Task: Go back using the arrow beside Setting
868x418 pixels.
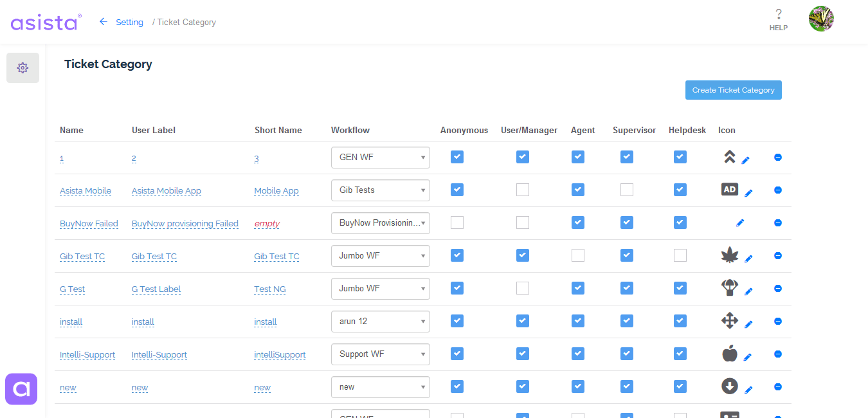Action: pyautogui.click(x=103, y=22)
